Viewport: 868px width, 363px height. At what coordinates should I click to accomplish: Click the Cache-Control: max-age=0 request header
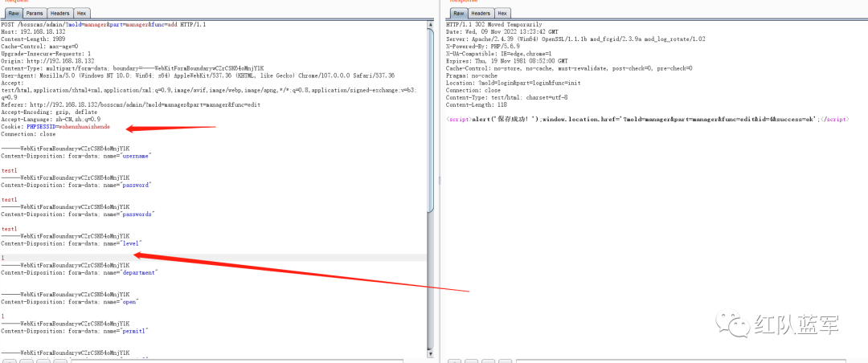(x=40, y=47)
